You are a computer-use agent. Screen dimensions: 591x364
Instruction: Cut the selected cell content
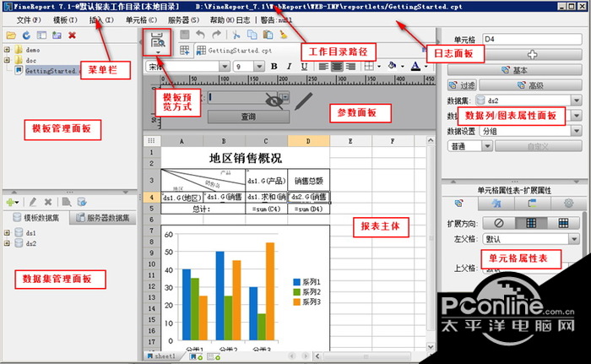(x=236, y=35)
